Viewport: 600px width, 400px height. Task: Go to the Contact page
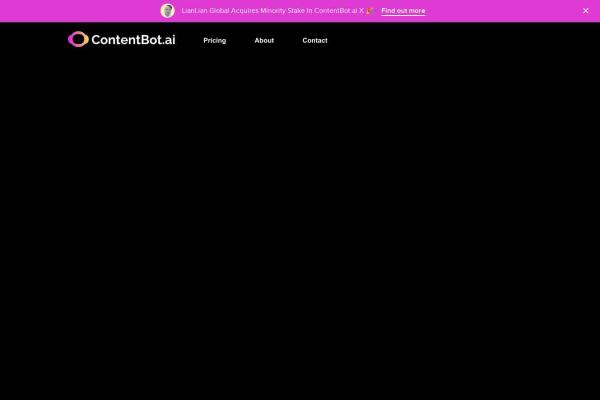click(x=315, y=40)
